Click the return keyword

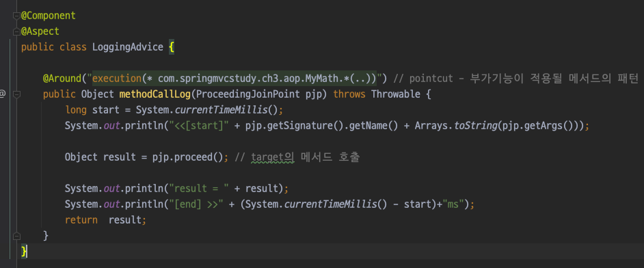(x=81, y=220)
